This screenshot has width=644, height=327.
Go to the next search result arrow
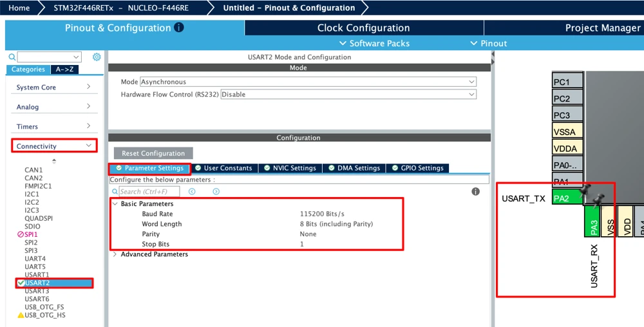tap(216, 192)
